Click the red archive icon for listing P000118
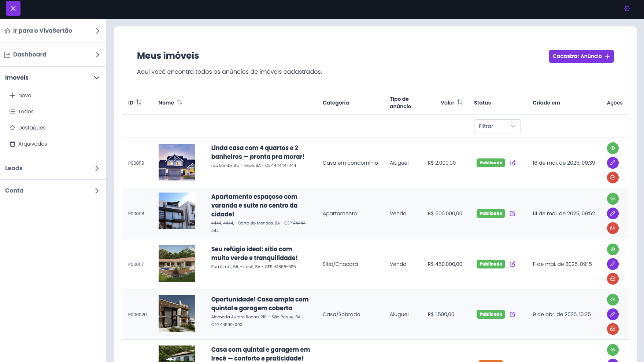The width and height of the screenshot is (644, 362). 612,228
